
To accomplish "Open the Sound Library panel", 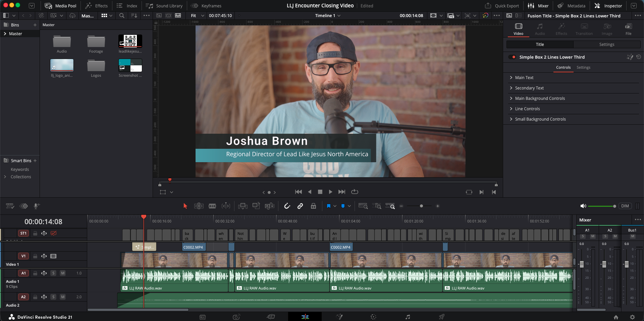I will pyautogui.click(x=164, y=6).
